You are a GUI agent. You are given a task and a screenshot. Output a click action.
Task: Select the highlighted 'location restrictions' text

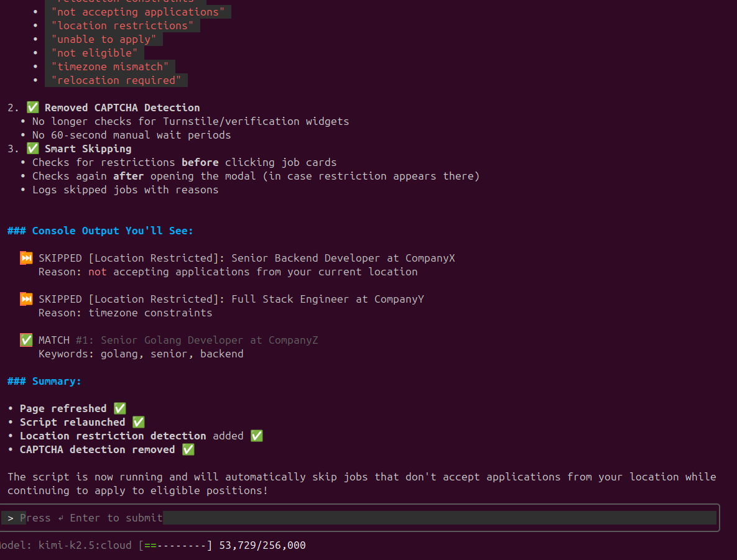[x=123, y=25]
